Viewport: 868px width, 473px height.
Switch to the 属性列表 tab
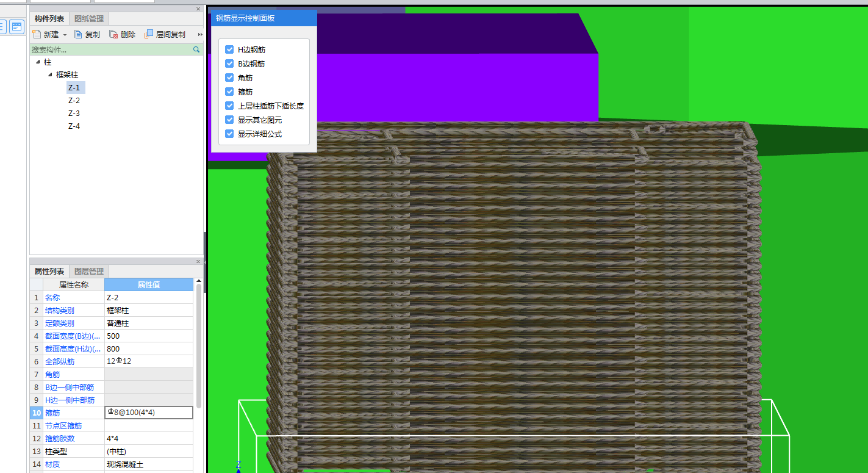pos(49,272)
